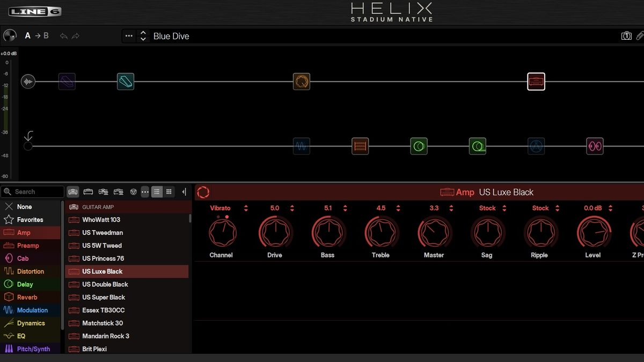Choose the WhoWatt 103 amp model
644x362 pixels.
(127, 219)
